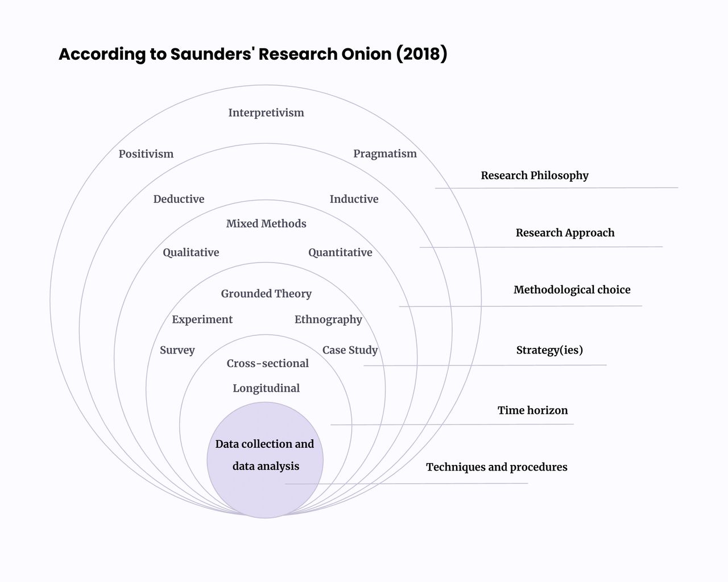Select the Longitudinal label

(266, 388)
